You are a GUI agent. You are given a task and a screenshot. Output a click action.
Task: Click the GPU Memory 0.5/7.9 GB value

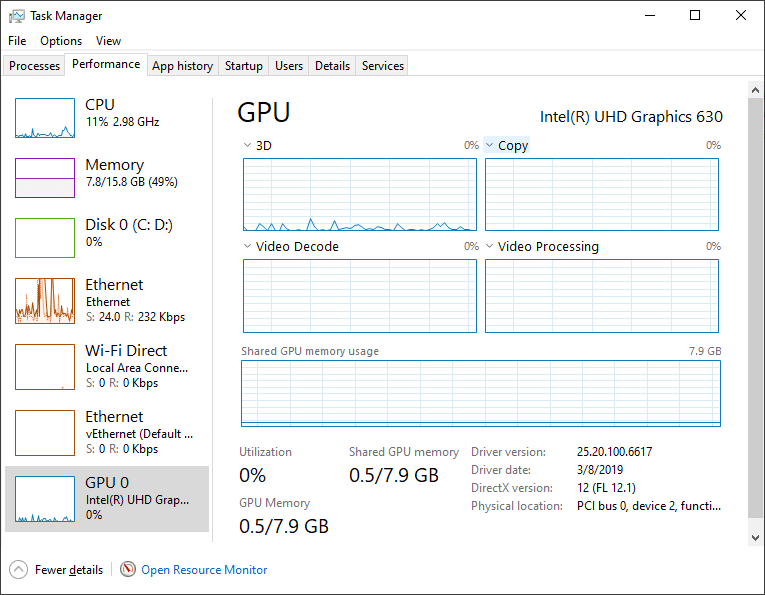point(283,526)
